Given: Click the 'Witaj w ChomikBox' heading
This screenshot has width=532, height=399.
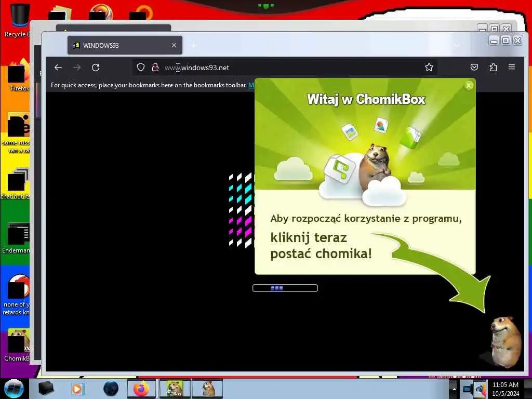Looking at the screenshot, I should (366, 99).
